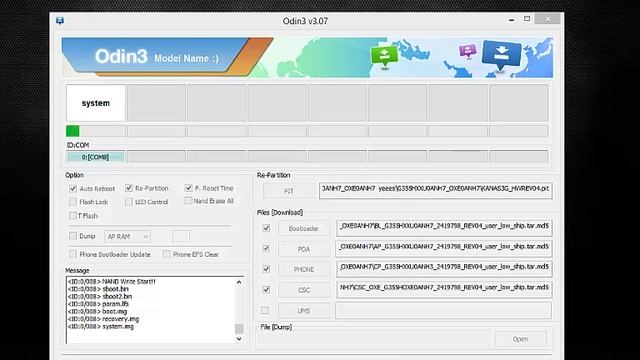Screen dimensions: 640x360
Task: Enable Phone Bootloader Update checkbox
Action: click(x=73, y=254)
